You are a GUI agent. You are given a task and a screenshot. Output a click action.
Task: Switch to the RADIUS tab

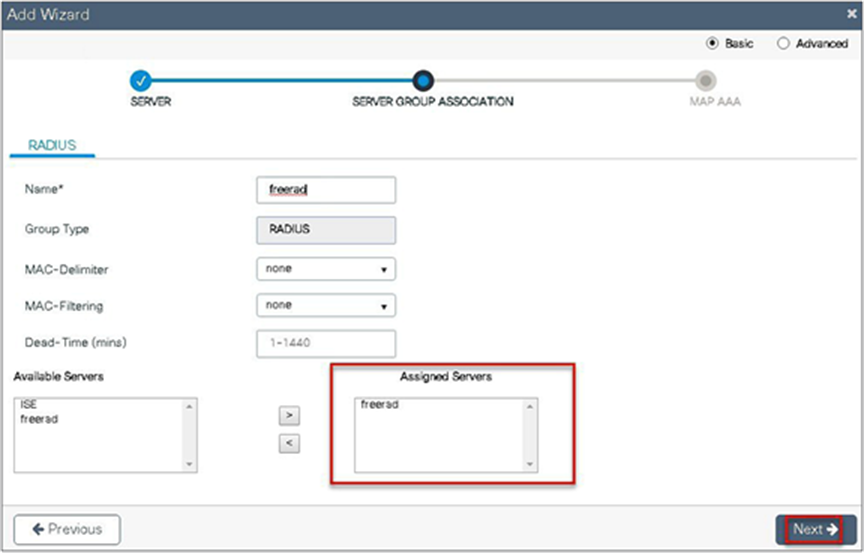pyautogui.click(x=52, y=145)
